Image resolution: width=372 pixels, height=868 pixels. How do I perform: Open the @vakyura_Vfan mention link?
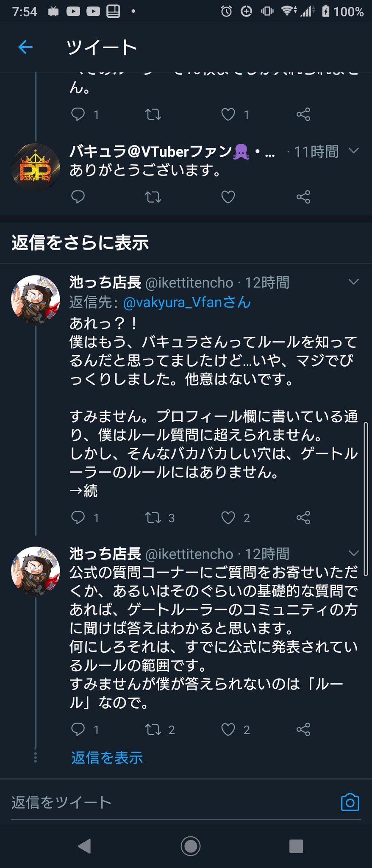(x=186, y=302)
